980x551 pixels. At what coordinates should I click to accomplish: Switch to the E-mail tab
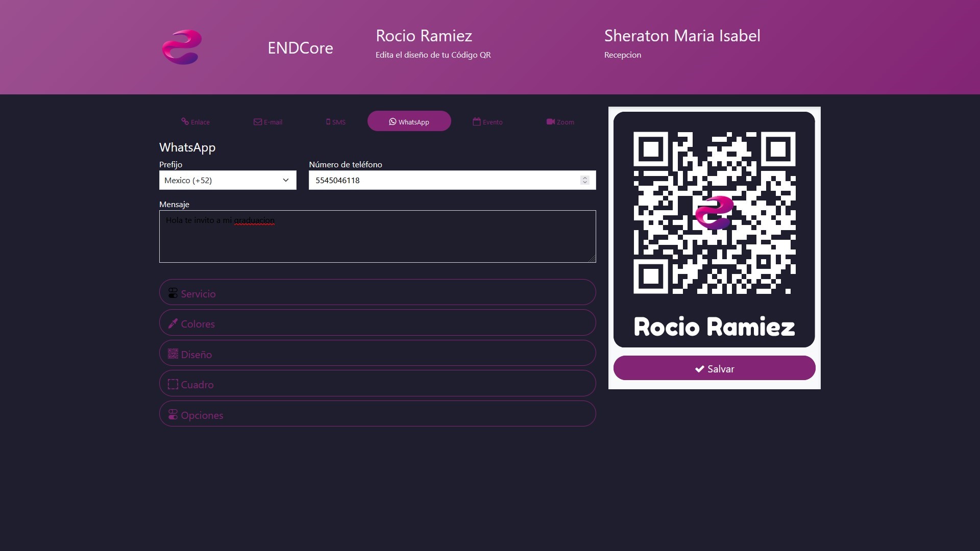click(268, 121)
